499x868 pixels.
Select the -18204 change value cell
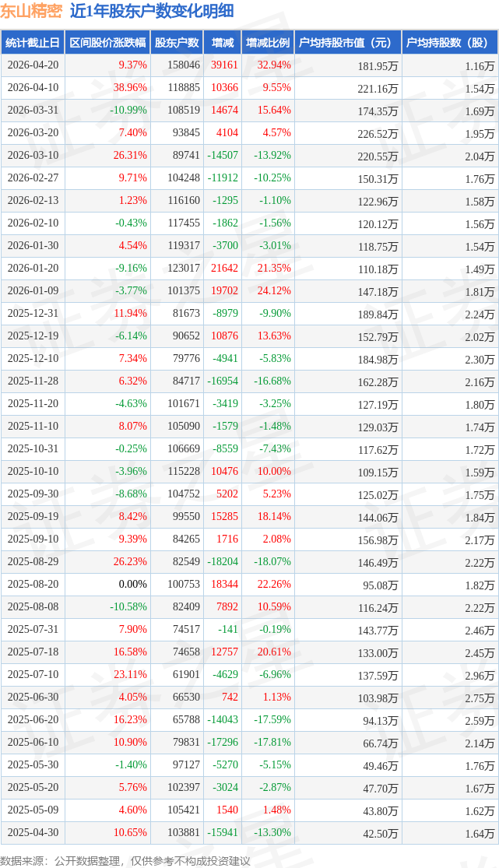225,562
